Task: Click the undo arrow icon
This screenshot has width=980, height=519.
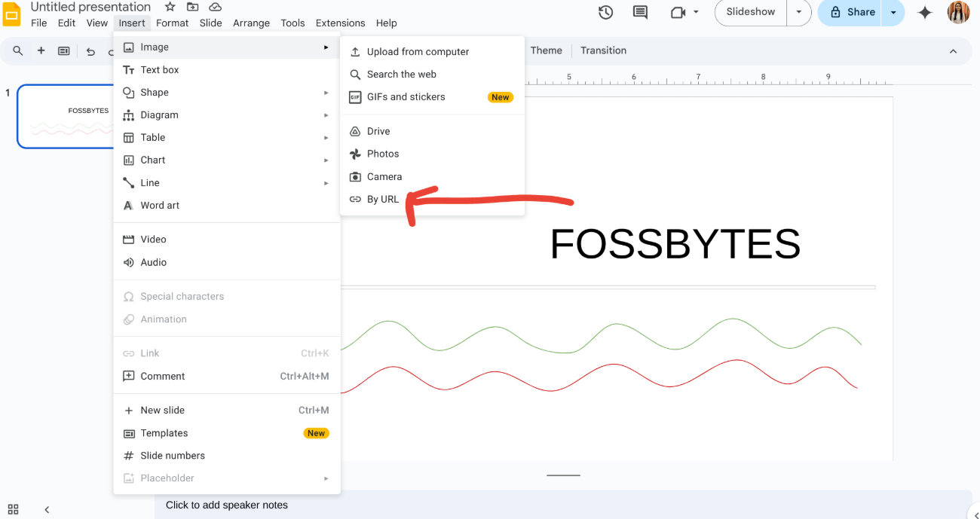Action: (x=90, y=51)
